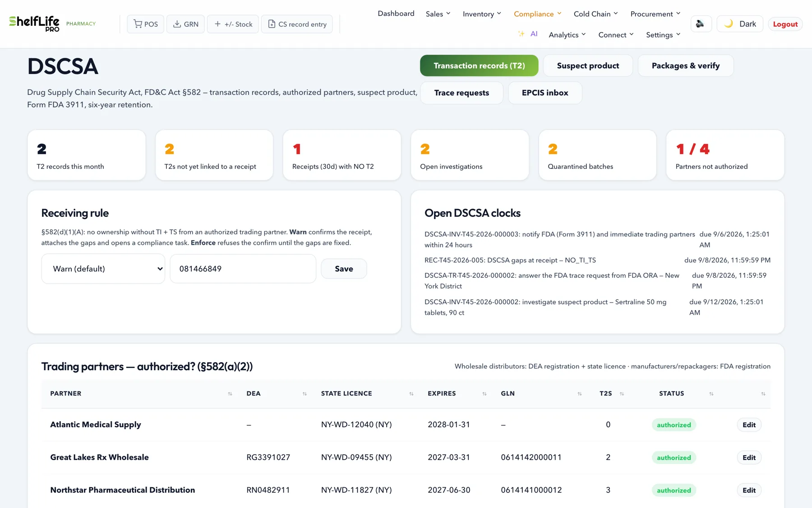Viewport: 812px width, 508px height.
Task: Sort by State Licence column arrows
Action: click(x=411, y=394)
